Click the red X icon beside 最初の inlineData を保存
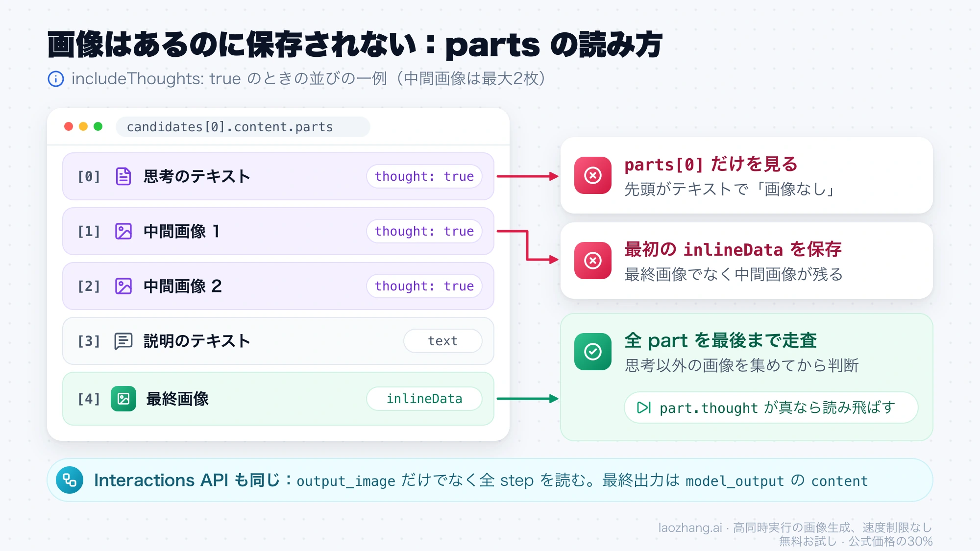Screen dimensions: 980x551 [x=593, y=261]
